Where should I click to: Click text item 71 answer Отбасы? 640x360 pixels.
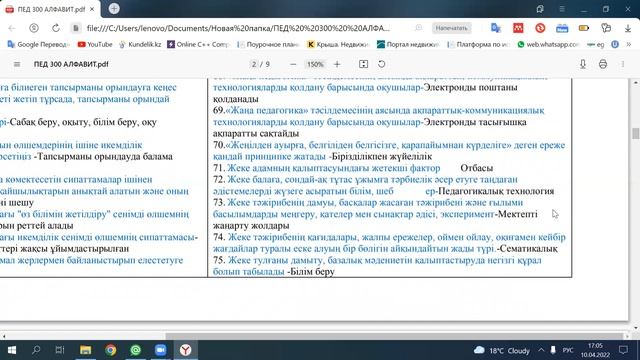tap(476, 168)
